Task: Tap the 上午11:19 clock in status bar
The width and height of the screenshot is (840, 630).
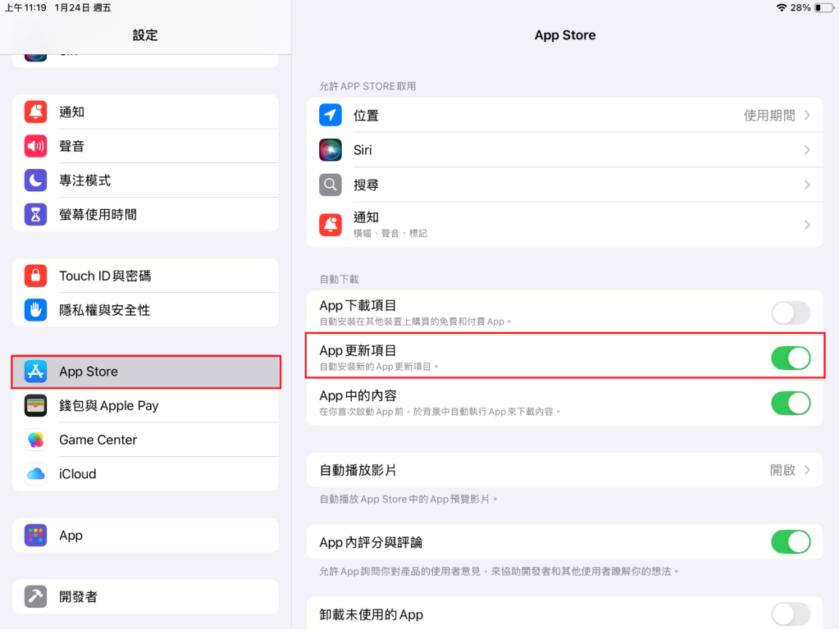Action: [26, 7]
